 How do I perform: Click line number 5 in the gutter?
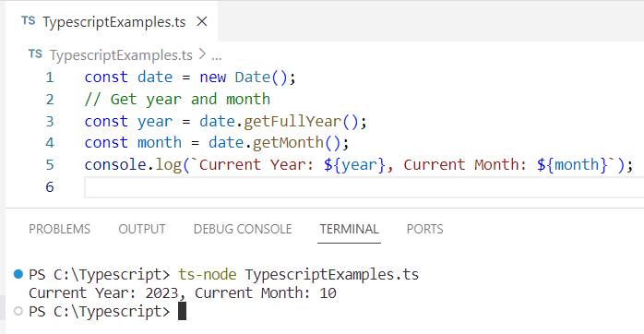(50, 165)
